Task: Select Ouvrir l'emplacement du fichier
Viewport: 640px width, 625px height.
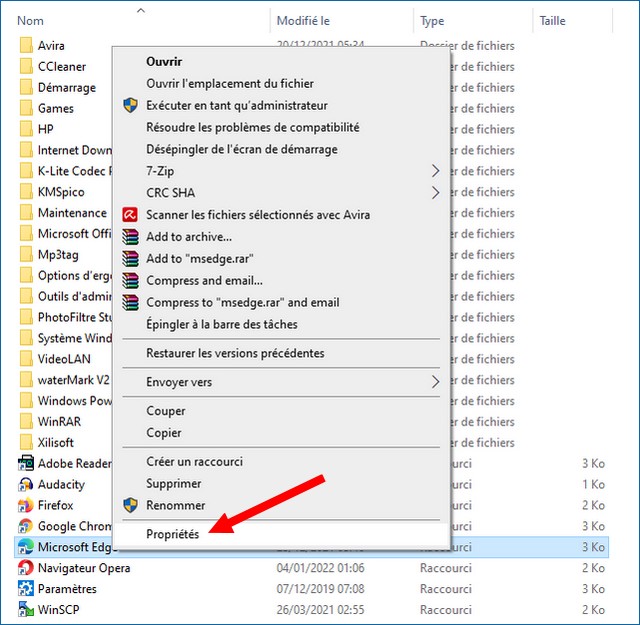Action: [230, 84]
